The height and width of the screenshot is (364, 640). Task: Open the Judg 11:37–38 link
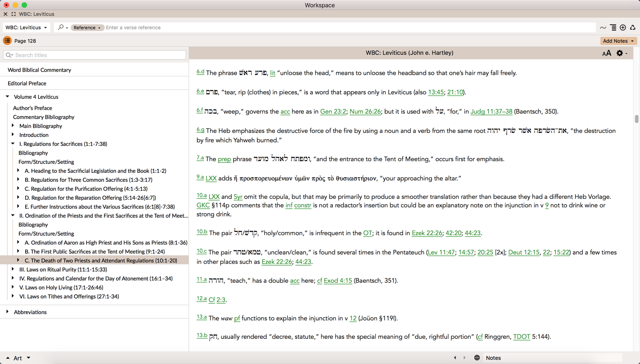(491, 111)
